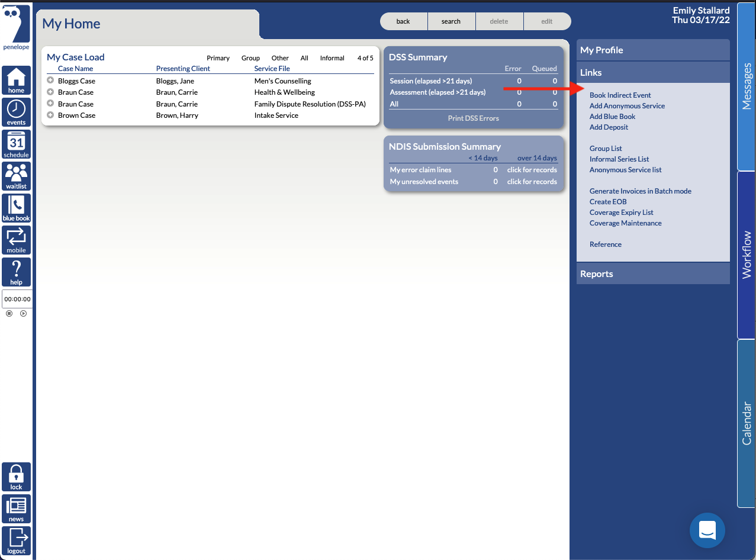The width and height of the screenshot is (756, 560).
Task: Click the edit button
Action: tap(547, 21)
